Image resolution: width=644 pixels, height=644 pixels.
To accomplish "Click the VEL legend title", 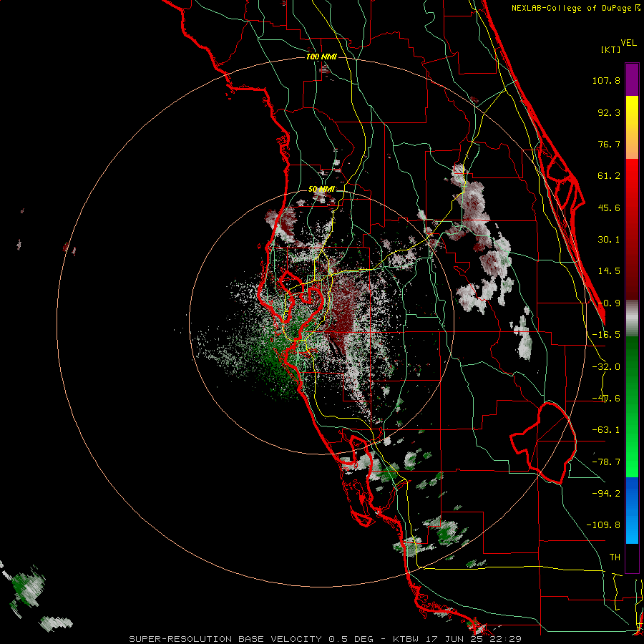I will point(628,43).
